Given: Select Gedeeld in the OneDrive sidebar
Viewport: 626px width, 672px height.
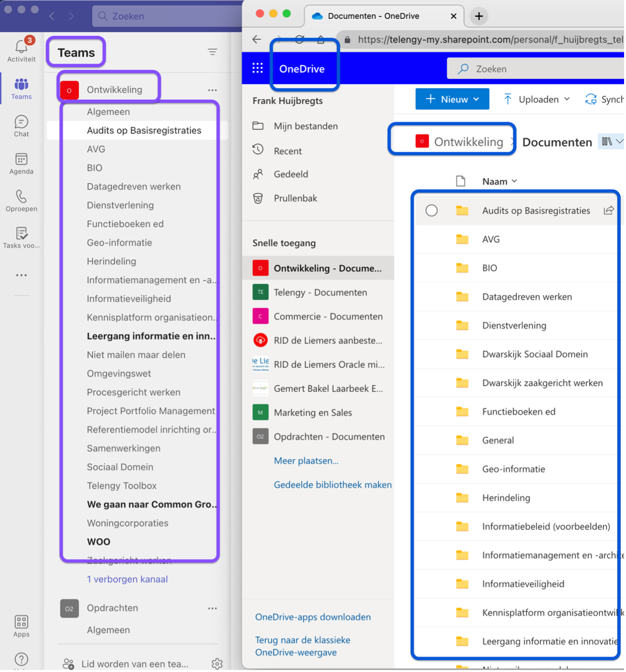Looking at the screenshot, I should tap(291, 174).
